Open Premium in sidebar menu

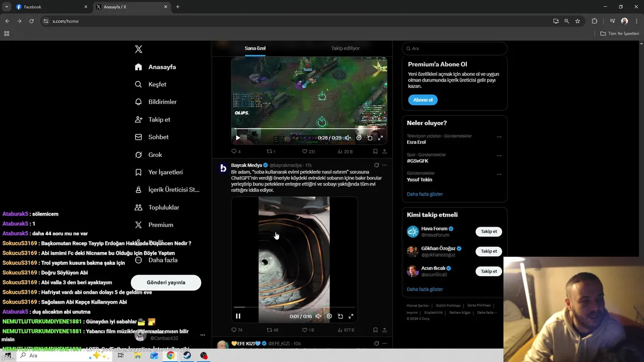click(x=154, y=225)
